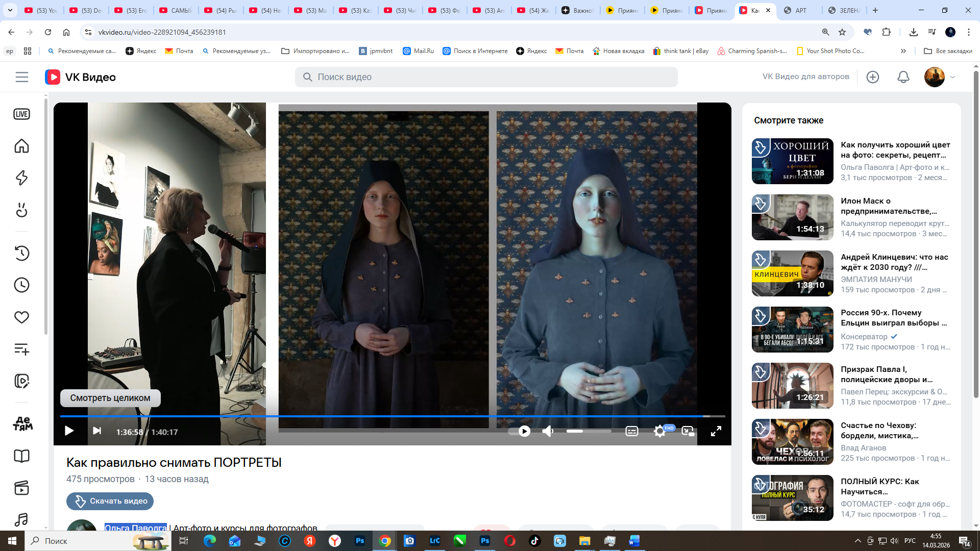Viewport: 980px width, 551px height.
Task: Open the hamburger main menu
Action: pos(21,77)
